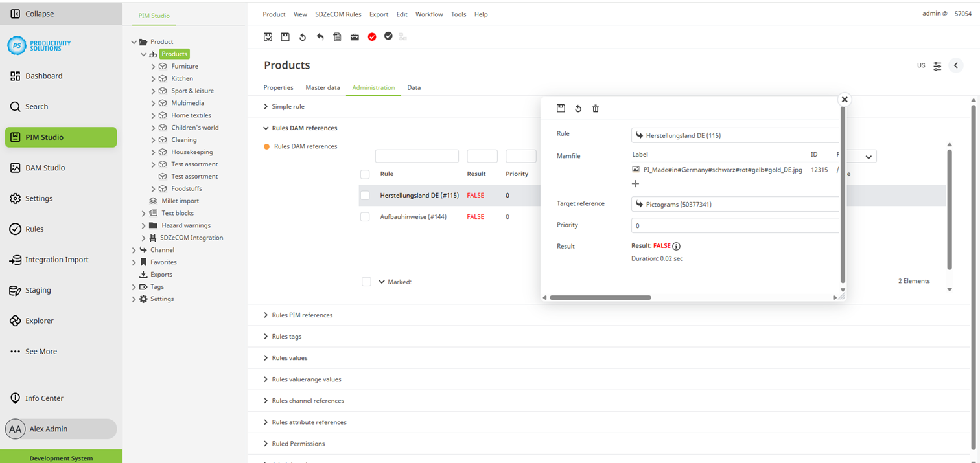Click the undo arrow in the main toolbar
980x463 pixels.
320,37
